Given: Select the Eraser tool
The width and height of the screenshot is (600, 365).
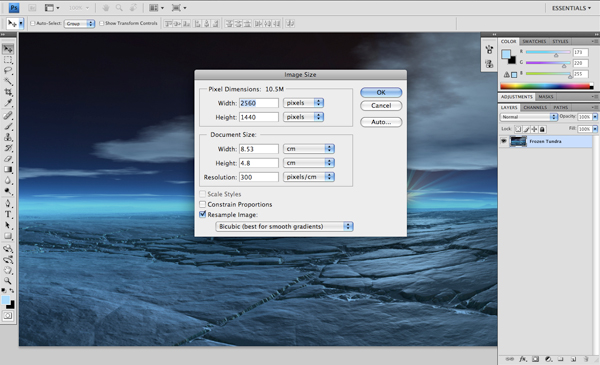Looking at the screenshot, I should tap(8, 158).
